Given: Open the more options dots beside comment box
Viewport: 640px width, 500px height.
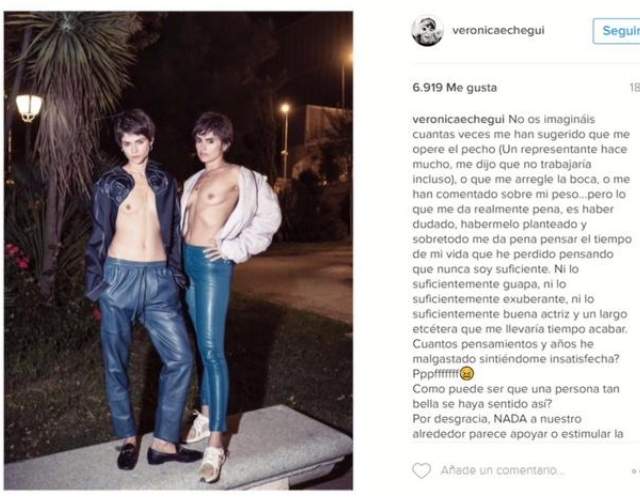Looking at the screenshot, I should (x=636, y=471).
